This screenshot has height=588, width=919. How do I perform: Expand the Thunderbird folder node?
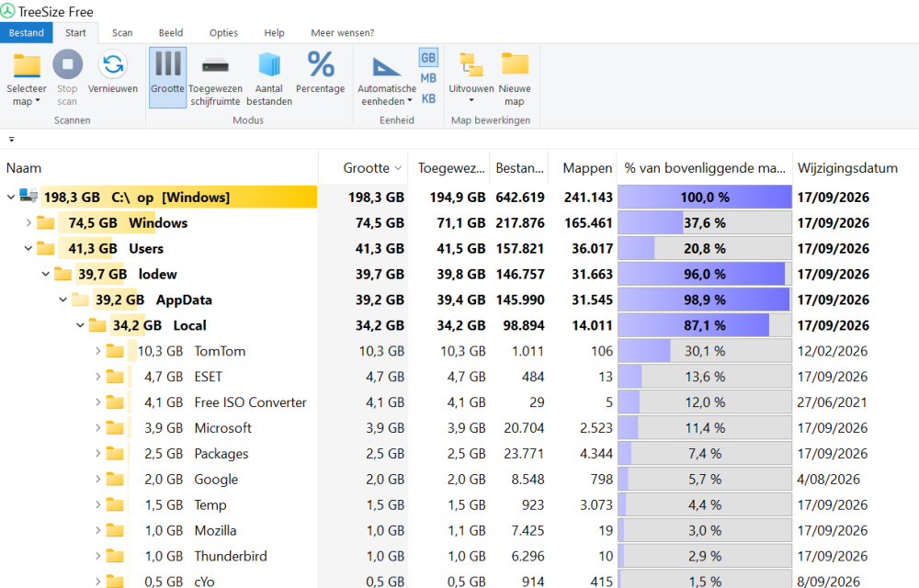98,556
